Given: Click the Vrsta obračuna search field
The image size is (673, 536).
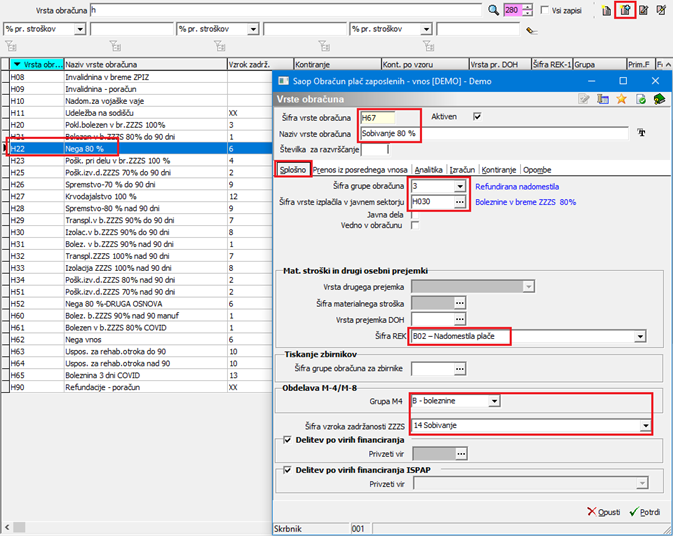Looking at the screenshot, I should [x=285, y=10].
